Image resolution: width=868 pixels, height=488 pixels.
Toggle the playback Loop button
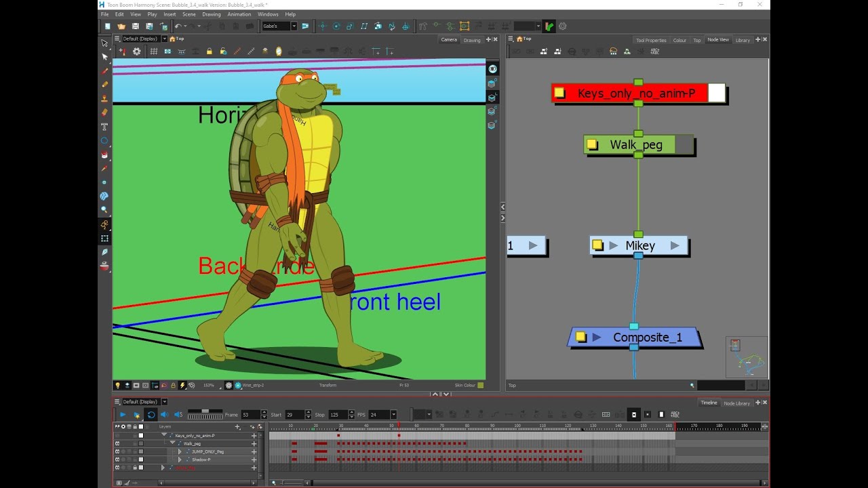(151, 415)
